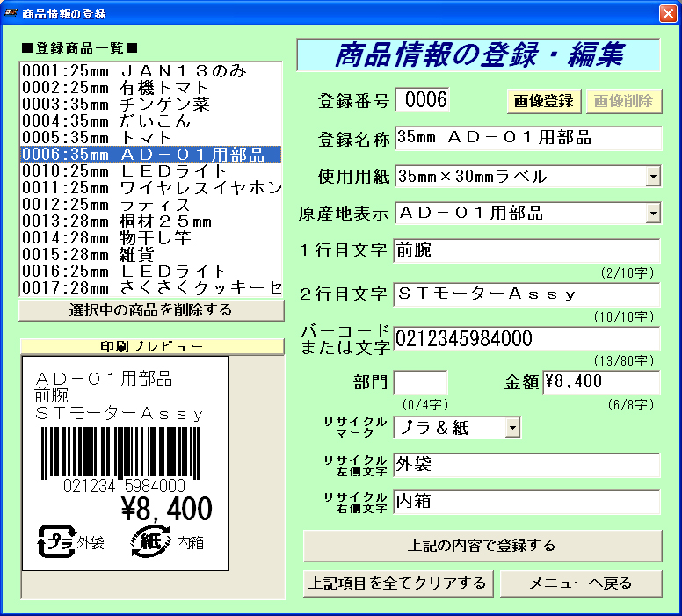The image size is (682, 616).
Task: Click the 印刷プレビュー header label
Action: [x=152, y=347]
